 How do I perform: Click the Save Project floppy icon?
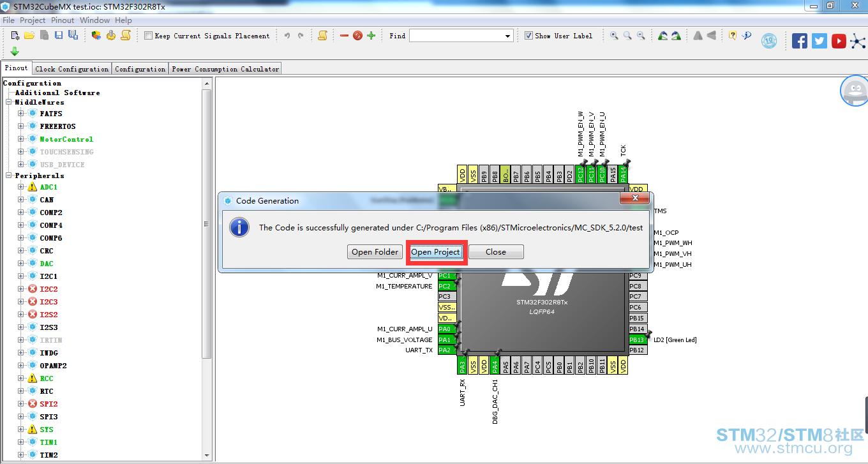tap(59, 36)
